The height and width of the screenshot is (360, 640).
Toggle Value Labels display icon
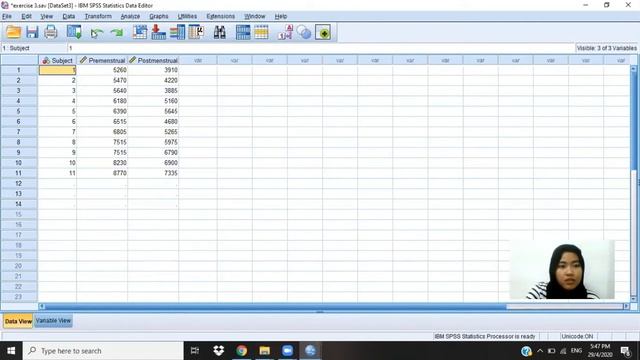click(285, 32)
